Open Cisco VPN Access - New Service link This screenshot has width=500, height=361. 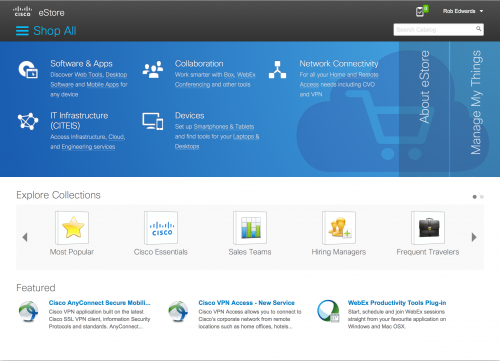point(246,303)
